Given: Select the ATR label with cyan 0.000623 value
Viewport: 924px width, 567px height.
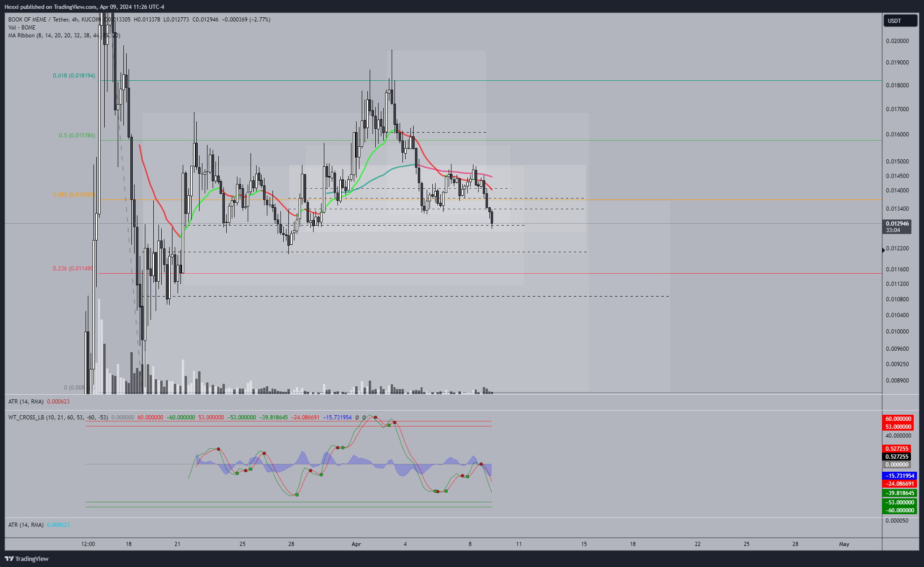Looking at the screenshot, I should tap(39, 525).
